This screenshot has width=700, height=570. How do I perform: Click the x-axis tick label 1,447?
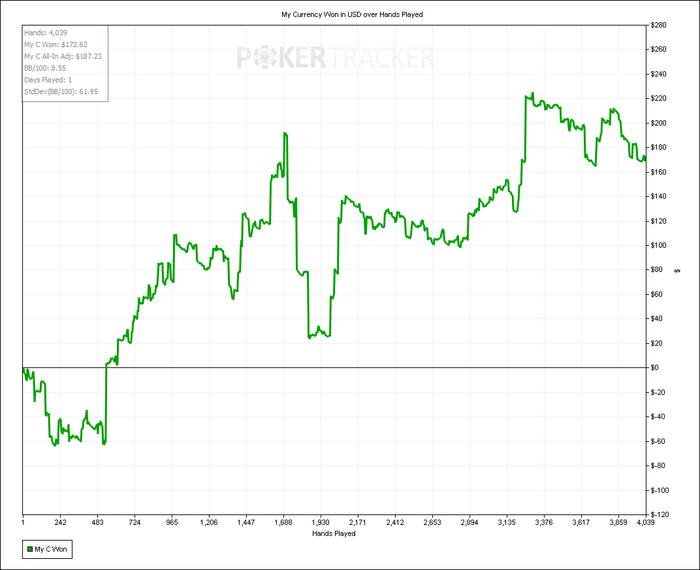tap(246, 522)
